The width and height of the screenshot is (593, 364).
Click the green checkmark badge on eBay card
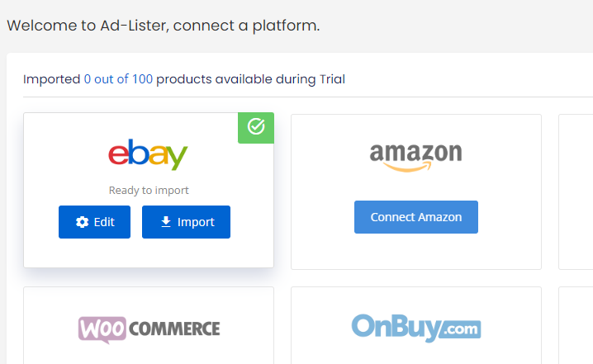pos(256,128)
